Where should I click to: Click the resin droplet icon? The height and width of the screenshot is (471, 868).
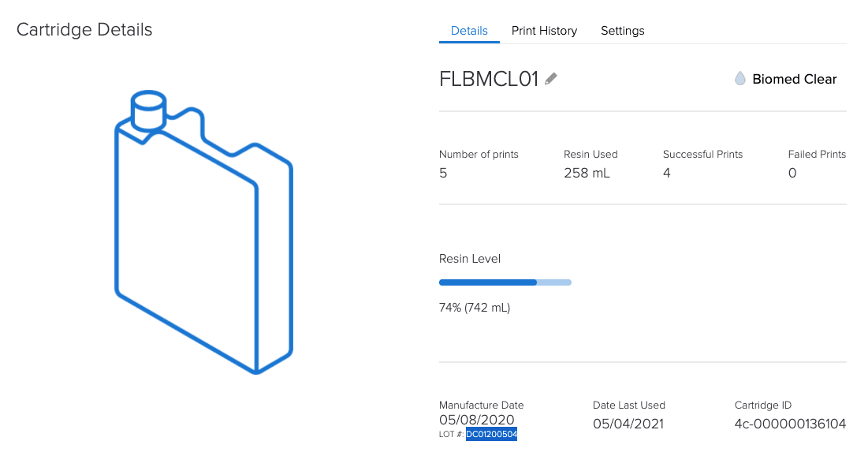[739, 79]
